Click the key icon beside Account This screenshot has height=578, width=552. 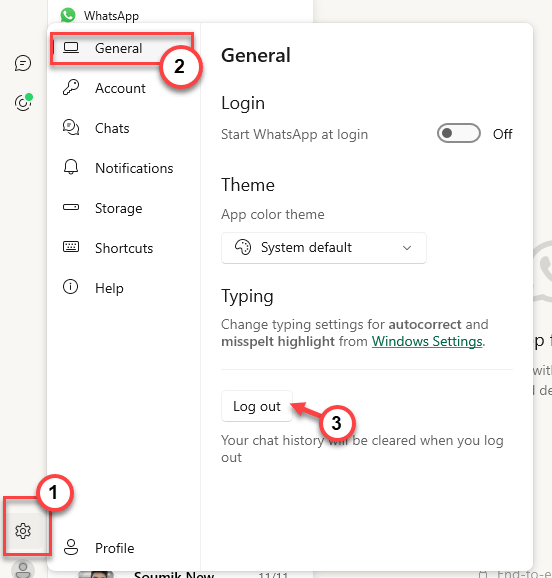point(70,88)
